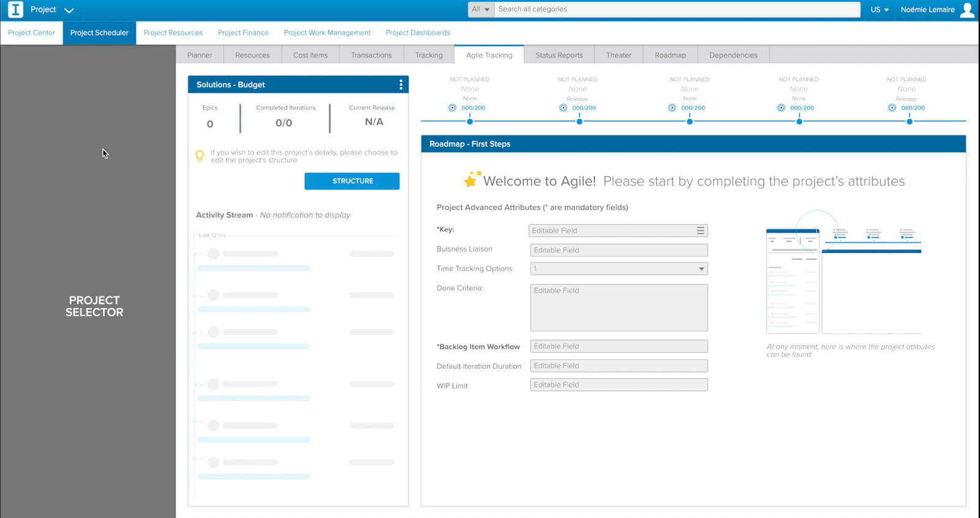Viewport: 980px width, 518px height.
Task: Click the lightbulb hint icon
Action: tap(200, 156)
